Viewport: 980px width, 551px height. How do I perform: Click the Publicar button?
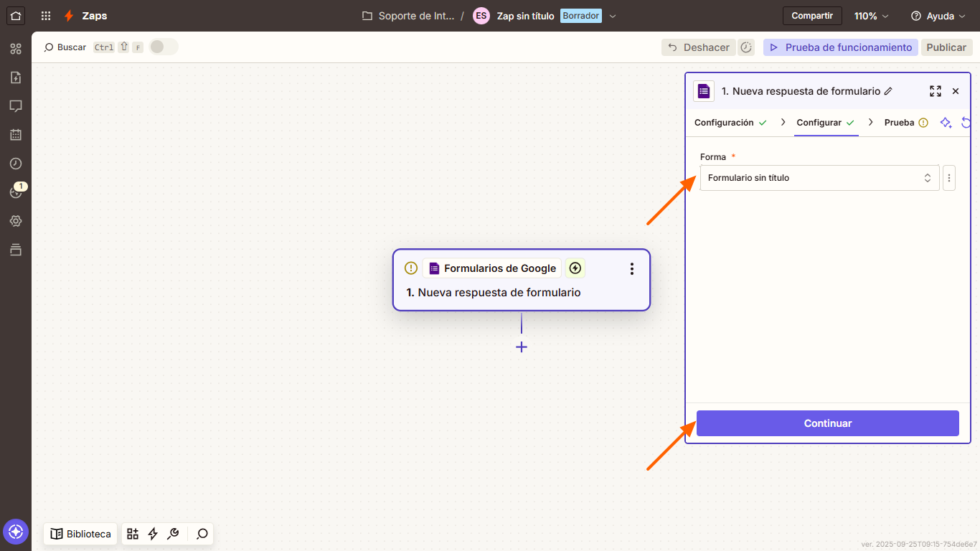pyautogui.click(x=946, y=47)
